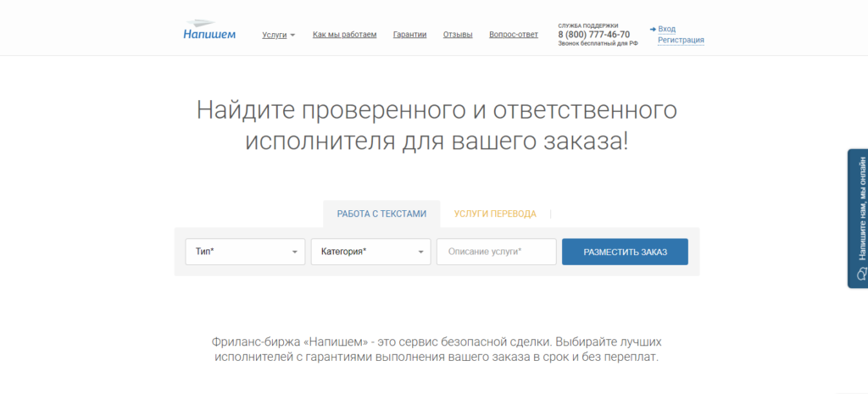Open the Отзывы page
Screen dimensions: 868x394
click(x=458, y=35)
